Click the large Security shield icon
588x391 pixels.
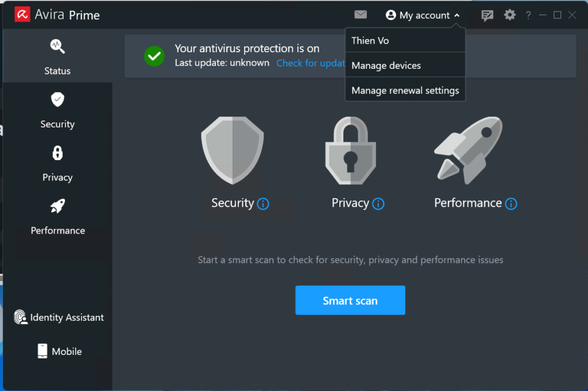[232, 150]
